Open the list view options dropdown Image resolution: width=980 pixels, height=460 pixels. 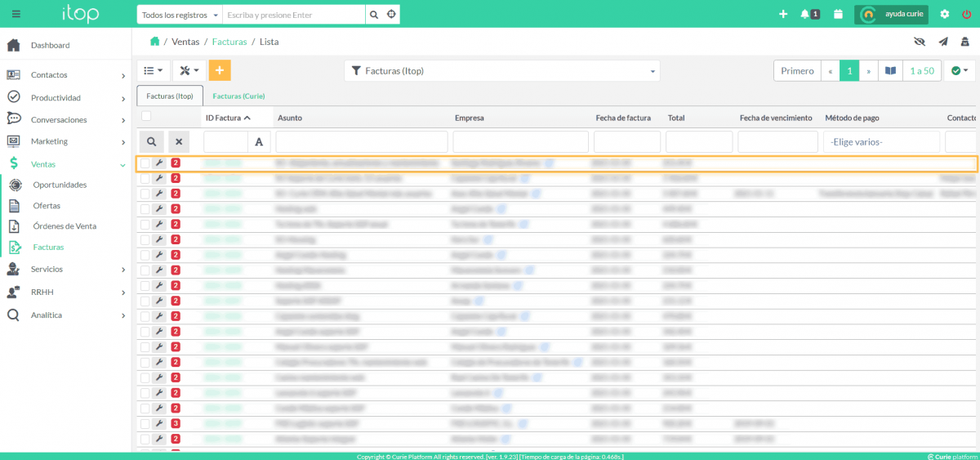pyautogui.click(x=154, y=70)
